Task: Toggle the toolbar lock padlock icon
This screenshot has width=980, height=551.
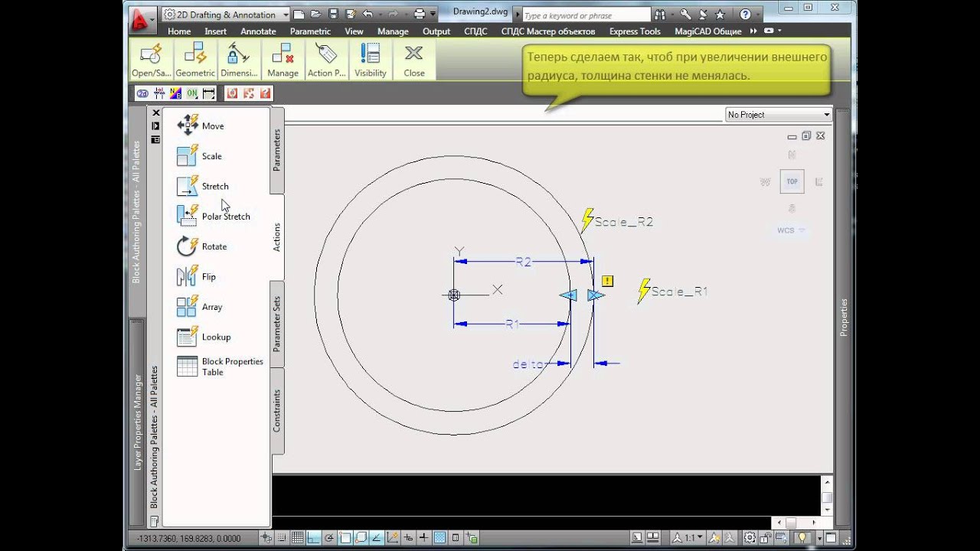Action: pos(765,537)
